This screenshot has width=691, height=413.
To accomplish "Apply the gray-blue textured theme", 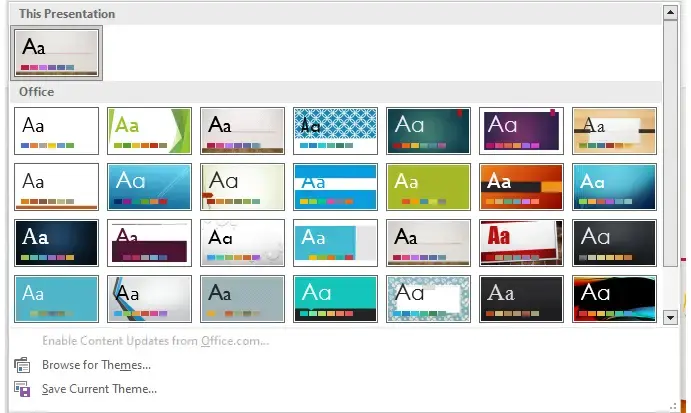I will (242, 299).
